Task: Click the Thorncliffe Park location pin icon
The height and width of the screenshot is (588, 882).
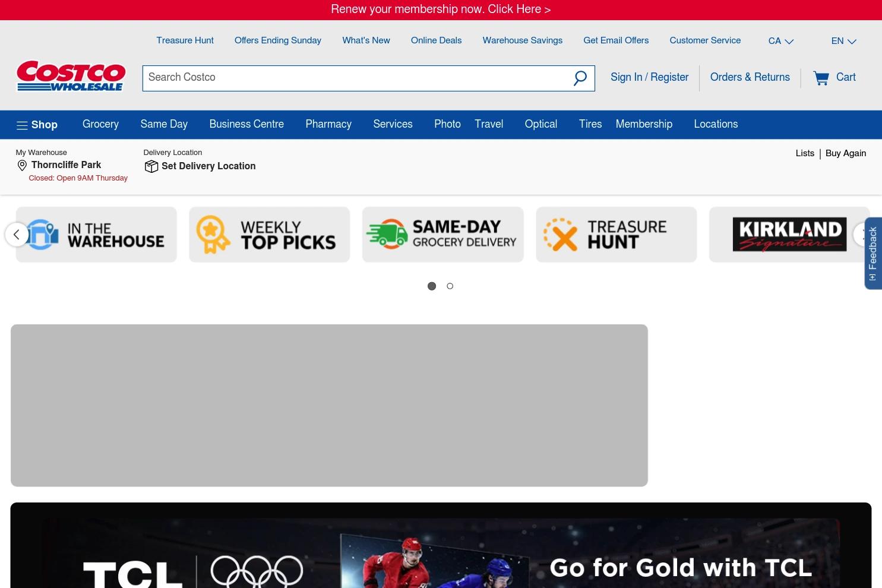Action: click(x=22, y=165)
